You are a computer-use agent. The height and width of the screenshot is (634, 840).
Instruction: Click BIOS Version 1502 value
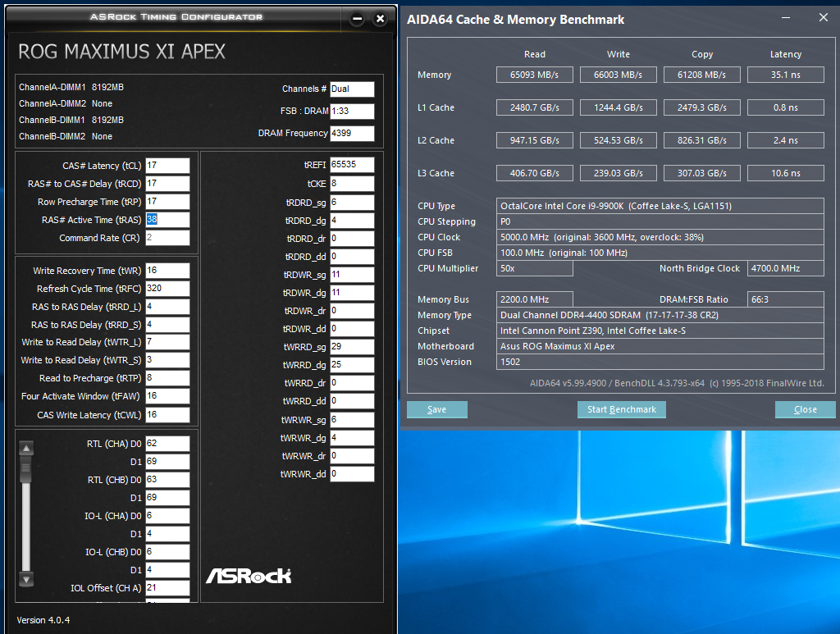pyautogui.click(x=660, y=362)
